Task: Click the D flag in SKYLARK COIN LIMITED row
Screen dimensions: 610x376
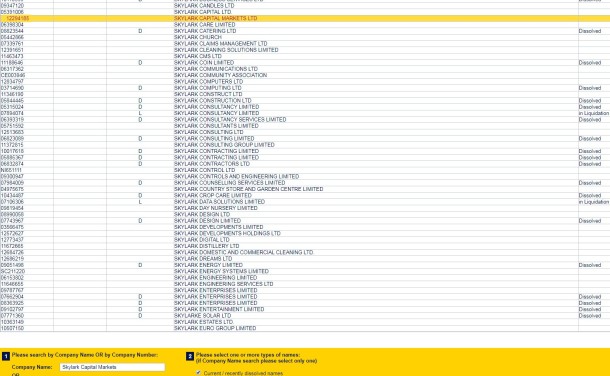Action: pos(140,63)
